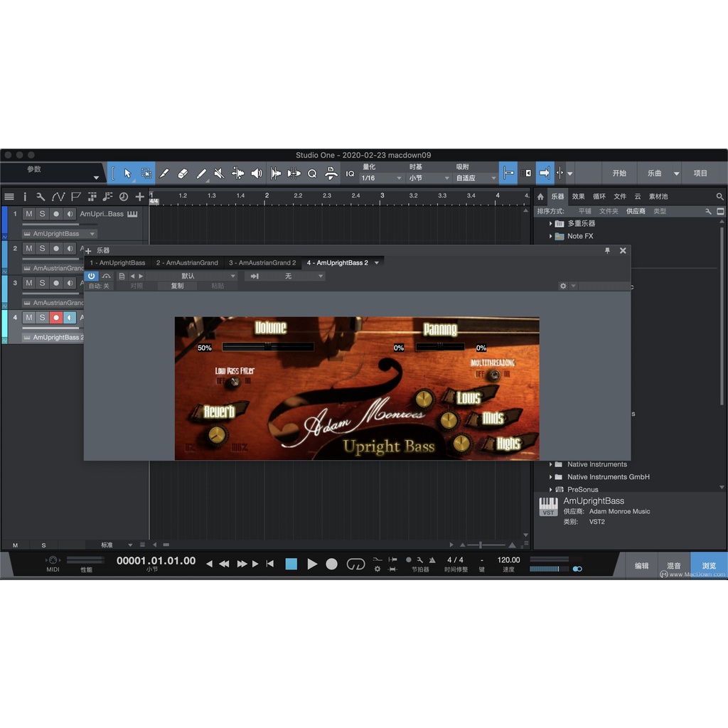Image resolution: width=728 pixels, height=728 pixels.
Task: Solo track 2
Action: 42,248
